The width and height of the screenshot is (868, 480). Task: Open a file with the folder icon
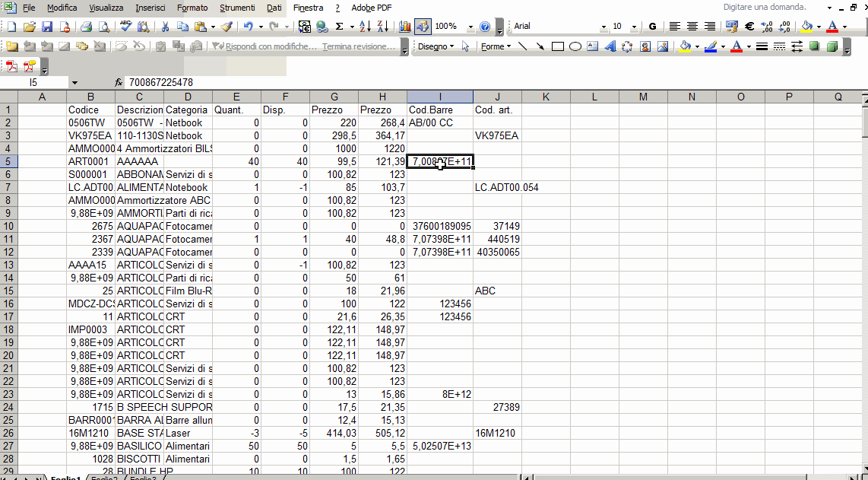[x=30, y=27]
